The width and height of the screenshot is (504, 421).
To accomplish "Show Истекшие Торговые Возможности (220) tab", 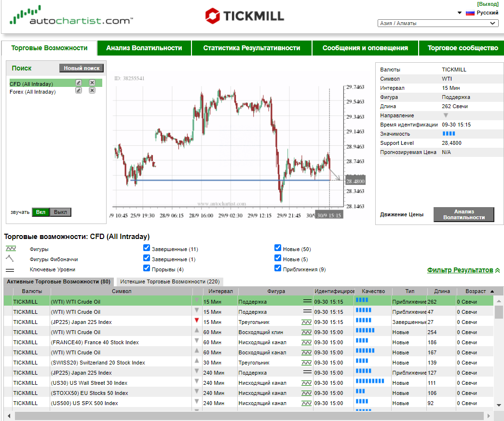I will [x=170, y=281].
